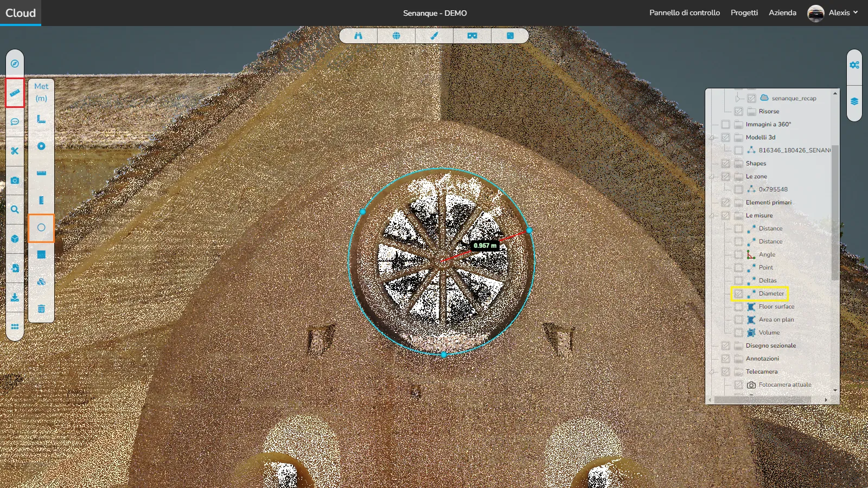The width and height of the screenshot is (868, 488).
Task: Select the horizontal ruler distance tool
Action: click(41, 174)
